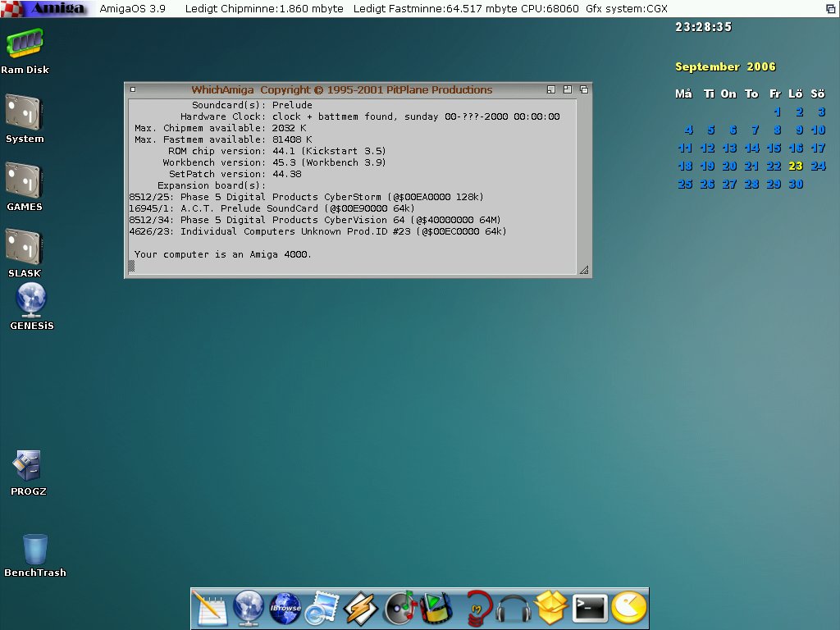The image size is (840, 630).
Task: Click the A.C.T. Prelude SoundCard line
Action: click(x=272, y=208)
